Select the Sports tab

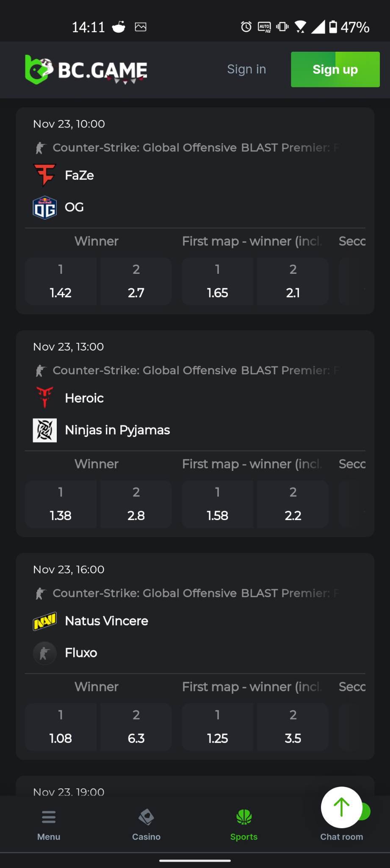pos(244,825)
